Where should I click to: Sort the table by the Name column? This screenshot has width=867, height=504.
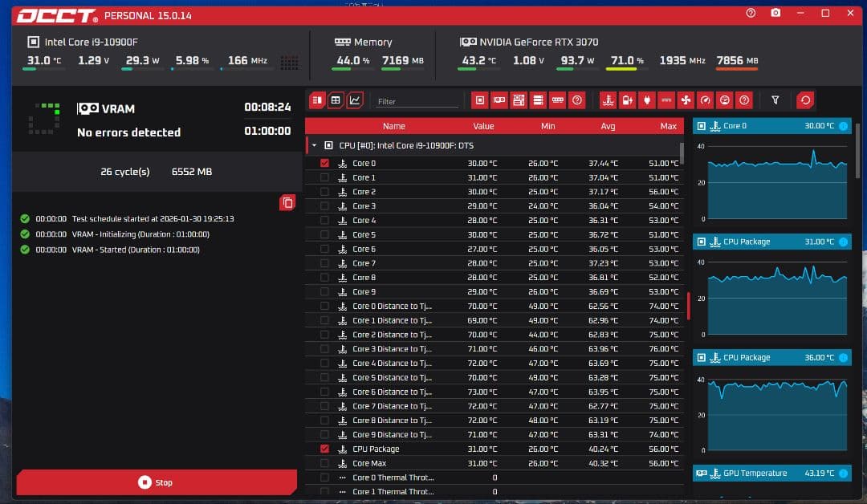[393, 126]
